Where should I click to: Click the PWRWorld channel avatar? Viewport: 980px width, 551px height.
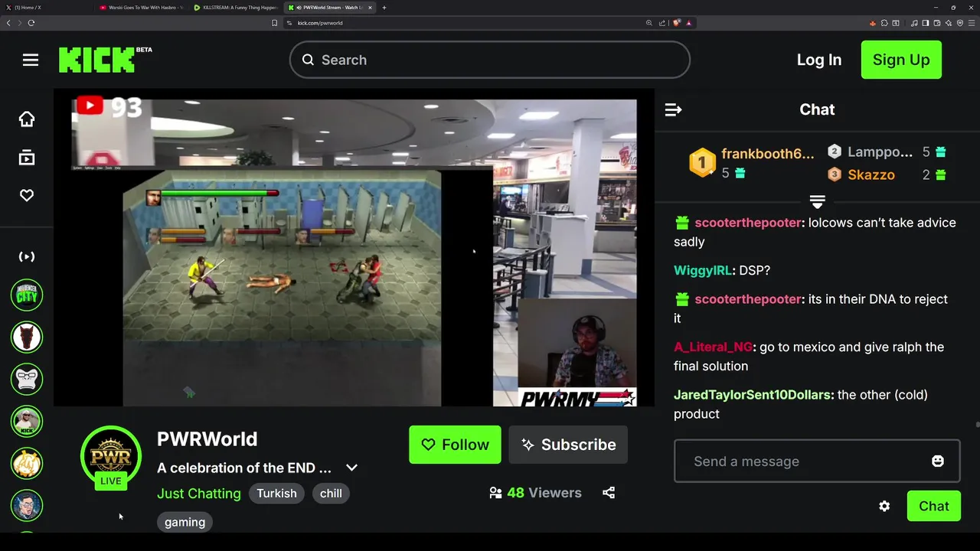(x=111, y=457)
